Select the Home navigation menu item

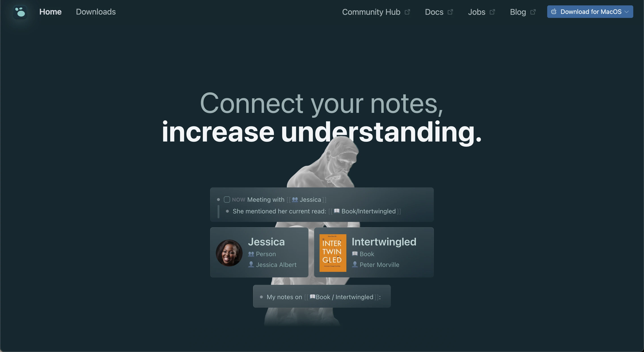[x=50, y=11]
